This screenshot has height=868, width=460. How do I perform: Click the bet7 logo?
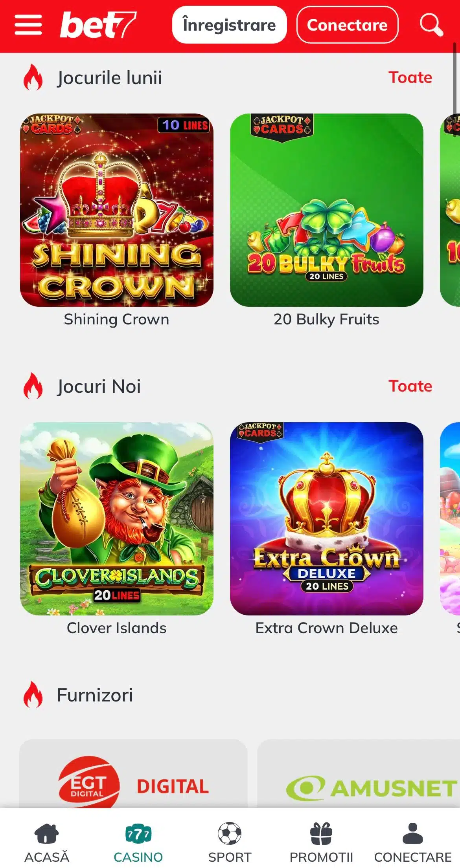[98, 25]
